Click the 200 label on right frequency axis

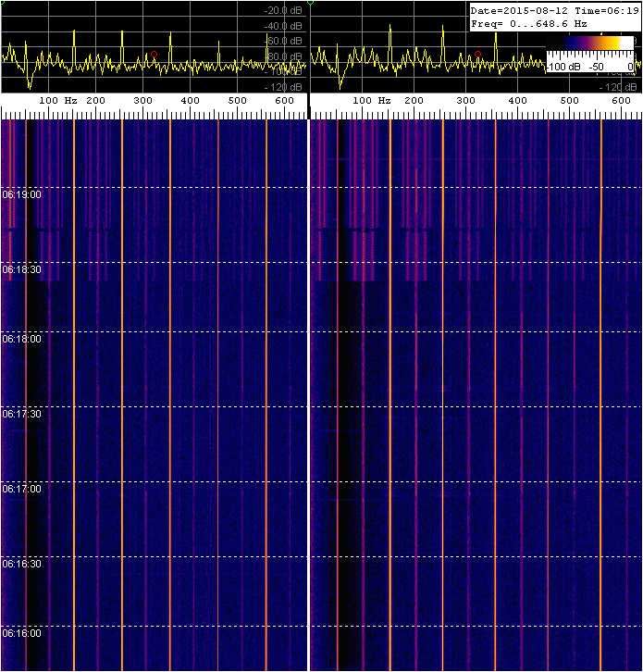(414, 101)
